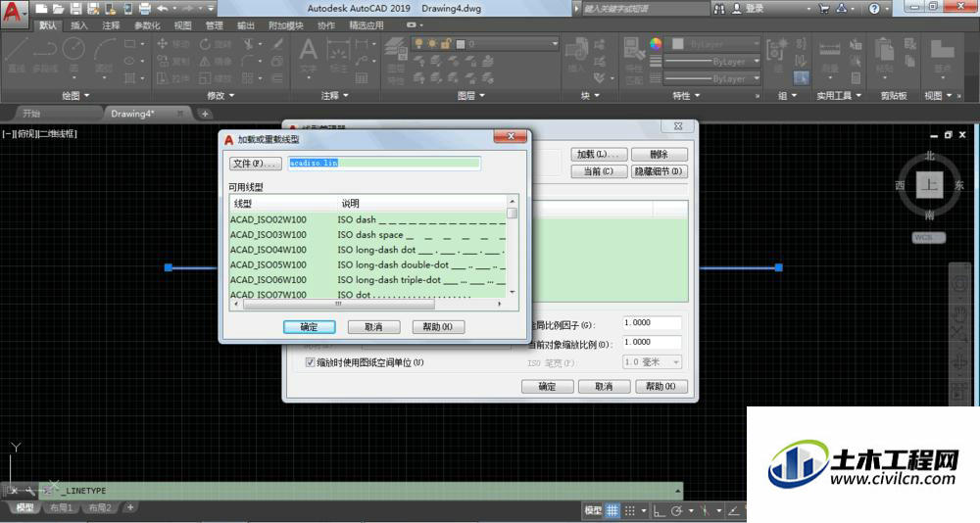Toggle snap mode dots icon in status bar
The image size is (980, 523).
coord(630,510)
